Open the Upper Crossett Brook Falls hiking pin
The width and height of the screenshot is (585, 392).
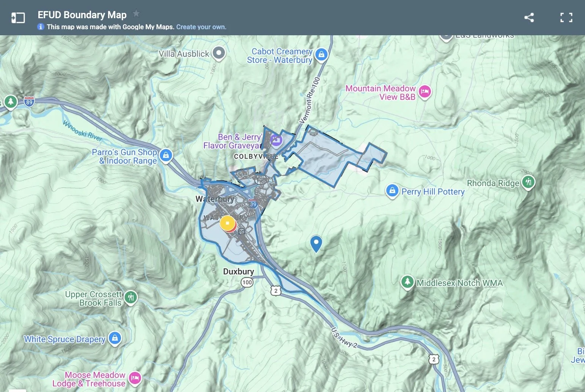click(x=131, y=298)
